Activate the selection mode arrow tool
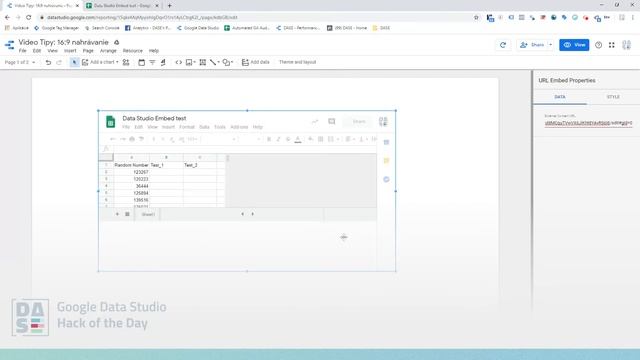The image size is (640, 360). (x=74, y=62)
